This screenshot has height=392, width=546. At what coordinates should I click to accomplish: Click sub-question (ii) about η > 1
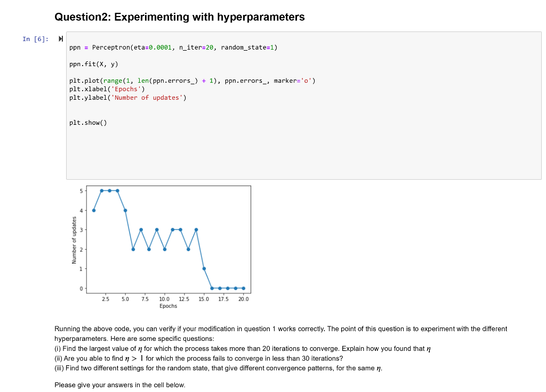tap(199, 358)
